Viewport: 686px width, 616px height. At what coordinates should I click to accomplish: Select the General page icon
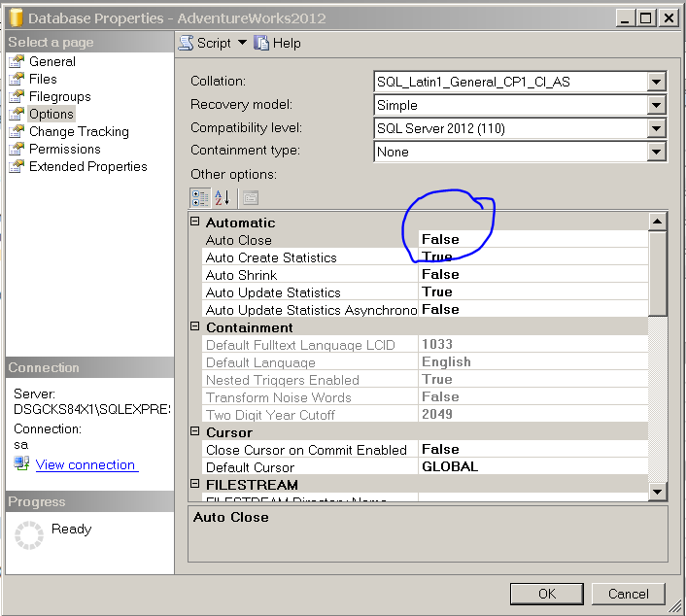(17, 61)
